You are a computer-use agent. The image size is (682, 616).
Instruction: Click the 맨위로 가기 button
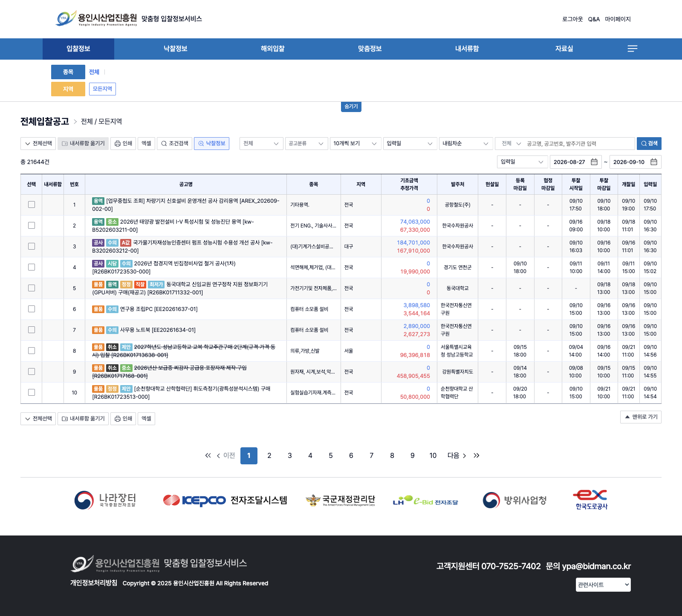641,417
